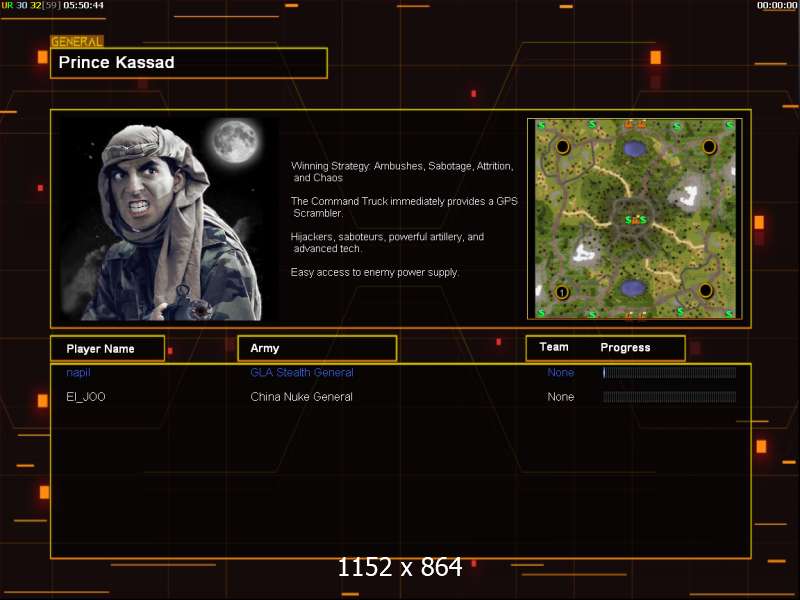
Task: Click the Hijackers, saboteurs description line
Action: [x=387, y=242]
